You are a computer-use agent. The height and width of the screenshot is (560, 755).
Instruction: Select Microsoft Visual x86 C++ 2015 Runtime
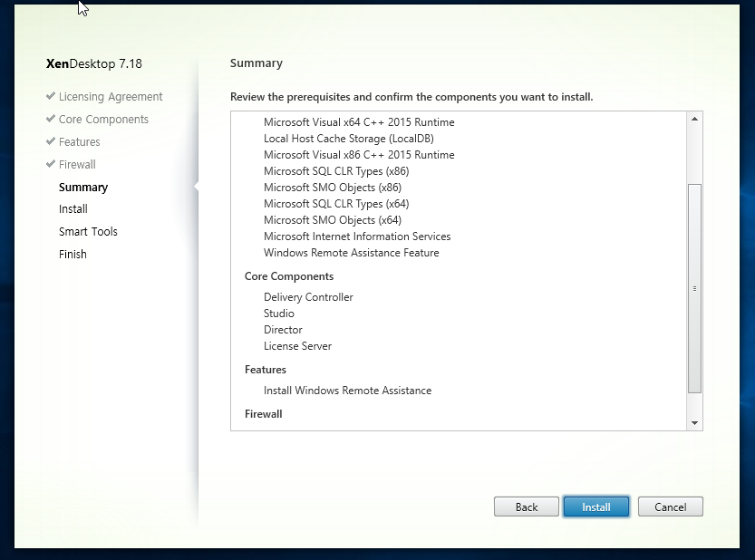point(359,155)
